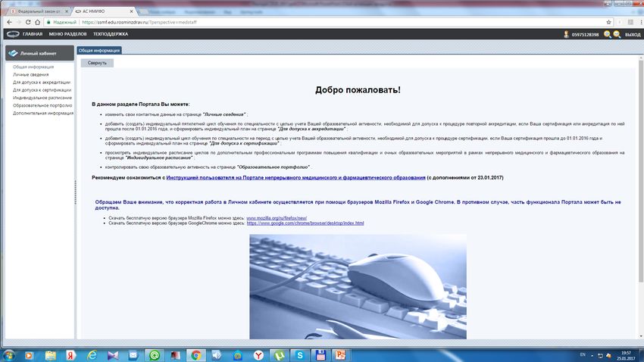Switch to the Федеральный закон browser tab
The height and width of the screenshot is (362, 644).
pos(39,11)
